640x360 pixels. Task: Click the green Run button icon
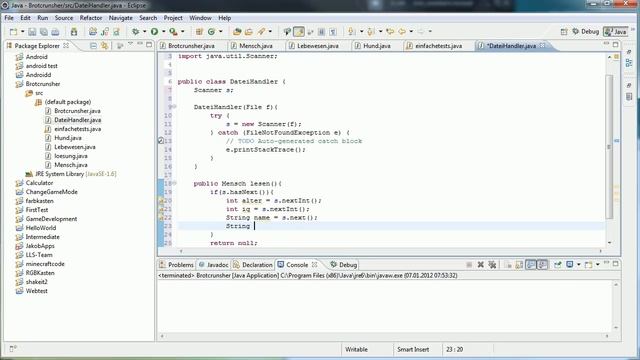tap(154, 31)
